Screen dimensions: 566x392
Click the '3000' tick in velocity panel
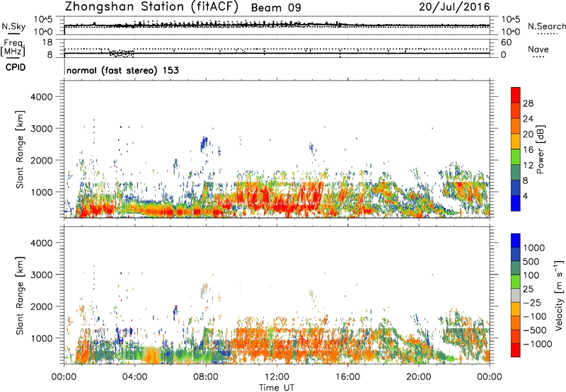pyautogui.click(x=42, y=275)
